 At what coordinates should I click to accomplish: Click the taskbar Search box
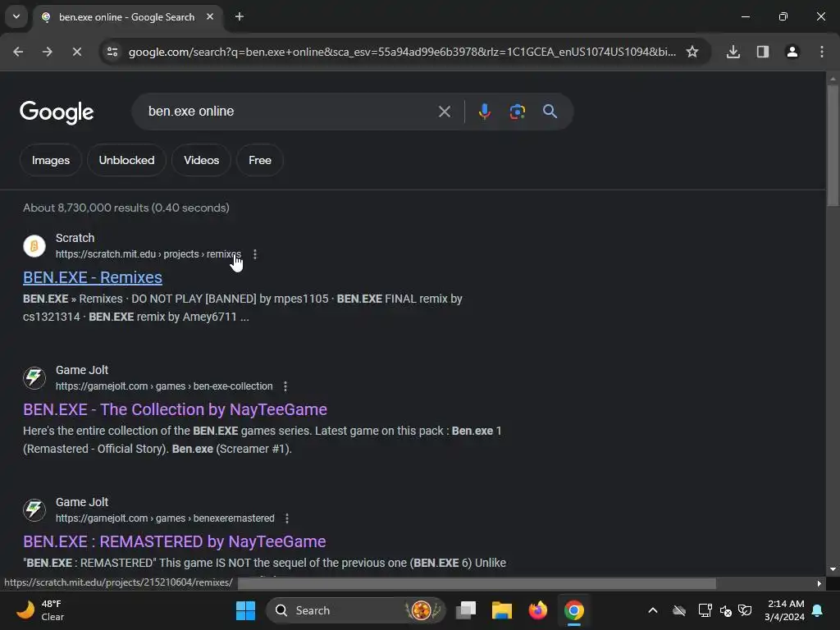point(356,610)
